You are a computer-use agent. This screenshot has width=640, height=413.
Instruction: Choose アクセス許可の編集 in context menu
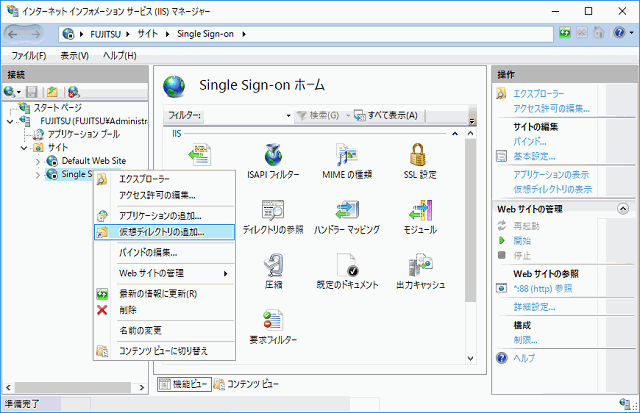click(x=164, y=195)
